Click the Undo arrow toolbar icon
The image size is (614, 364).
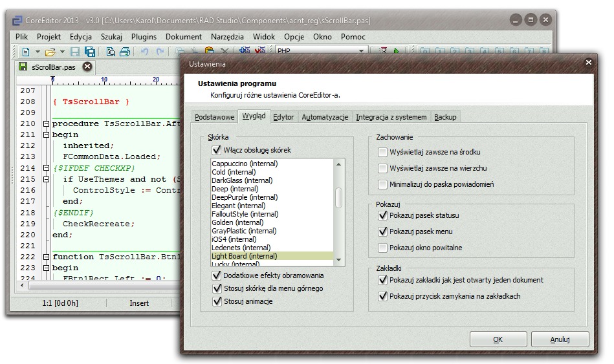[x=144, y=52]
